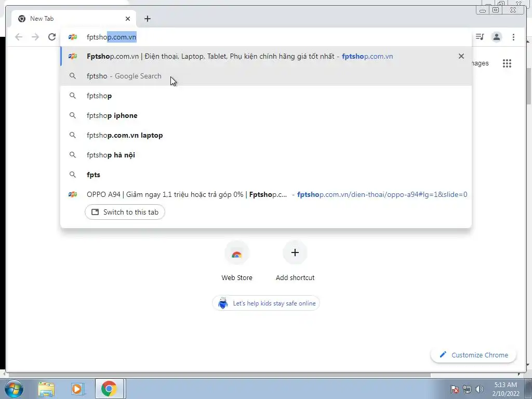Select the 'fpts' search suggestion
The width and height of the screenshot is (532, 399).
coord(266,175)
